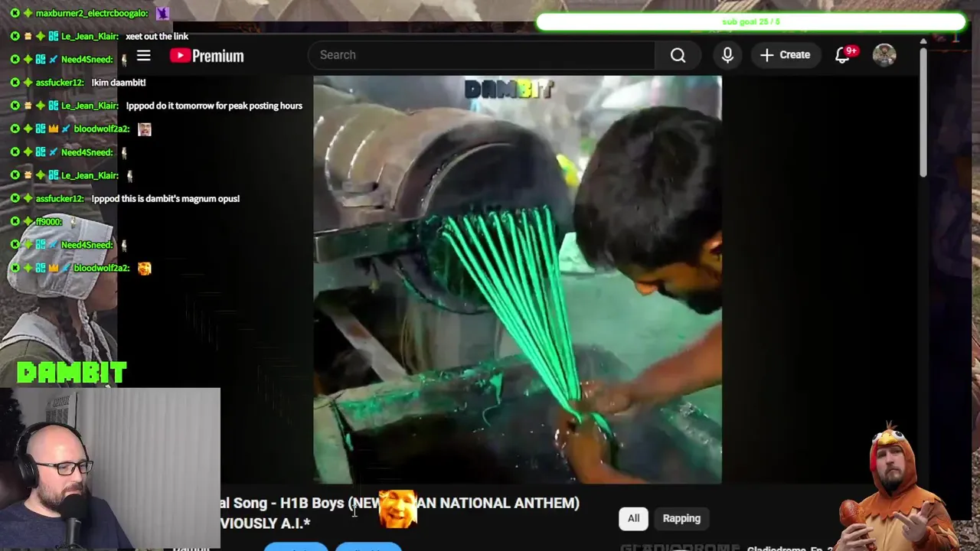Focus the YouTube Search field
The width and height of the screenshot is (980, 551).
coord(482,55)
